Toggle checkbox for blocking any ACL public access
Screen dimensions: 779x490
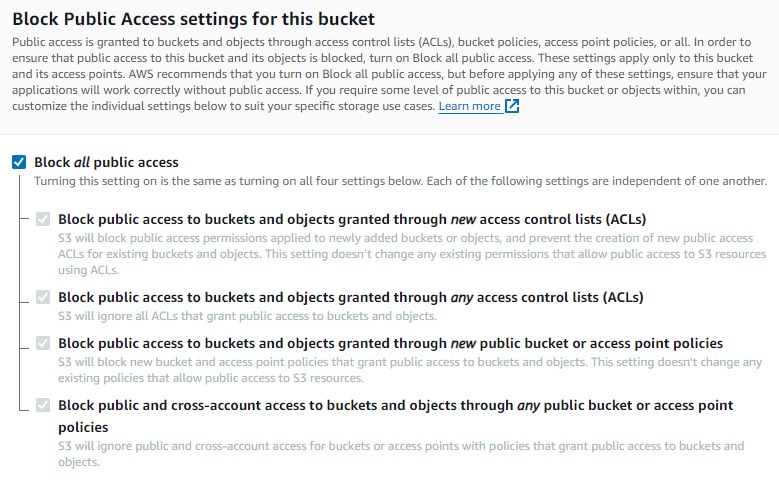[43, 297]
